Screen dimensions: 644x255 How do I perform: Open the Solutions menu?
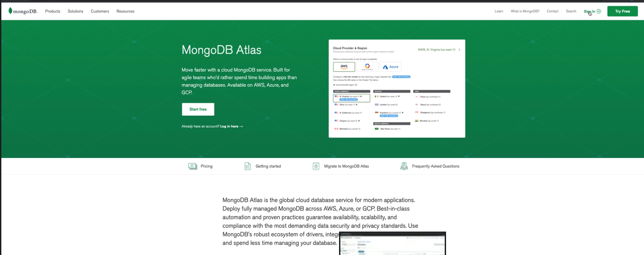[x=76, y=11]
